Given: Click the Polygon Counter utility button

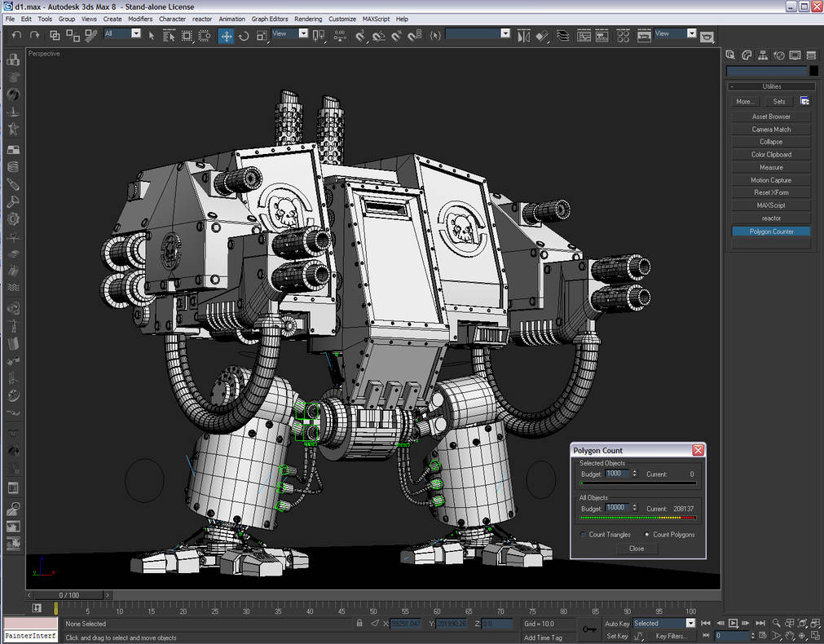Looking at the screenshot, I should 771,232.
